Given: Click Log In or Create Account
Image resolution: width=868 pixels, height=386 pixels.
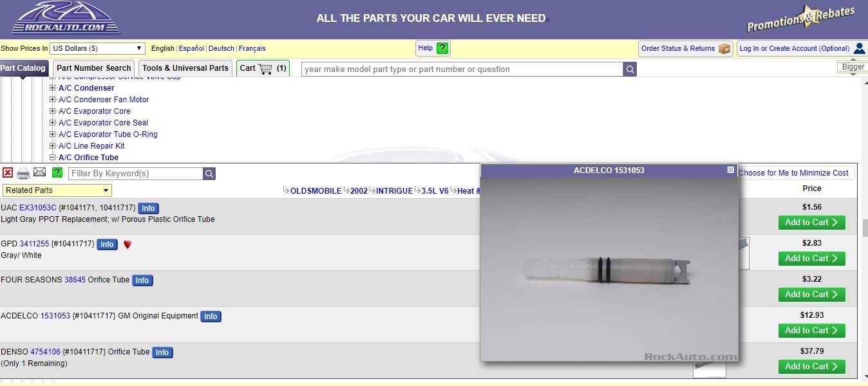Looking at the screenshot, I should coord(802,48).
